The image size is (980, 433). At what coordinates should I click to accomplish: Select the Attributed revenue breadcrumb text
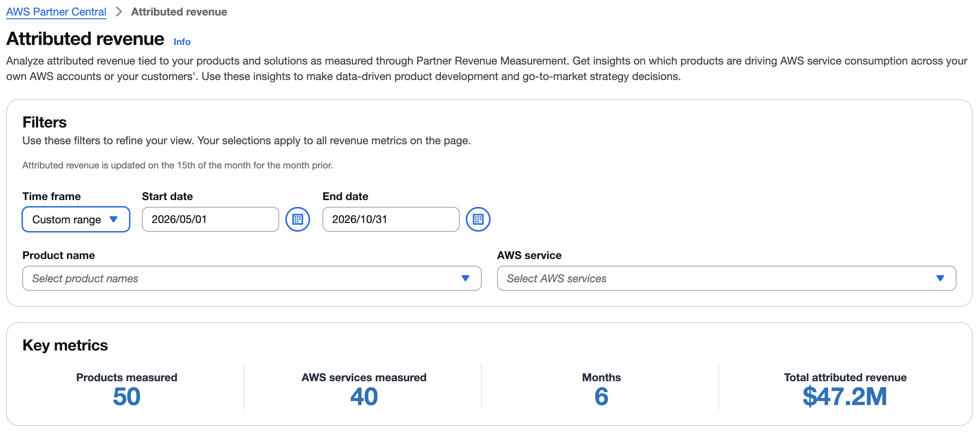coord(179,12)
